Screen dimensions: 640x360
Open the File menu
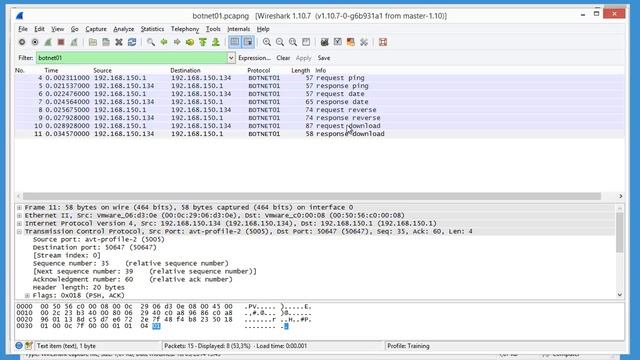coord(23,29)
